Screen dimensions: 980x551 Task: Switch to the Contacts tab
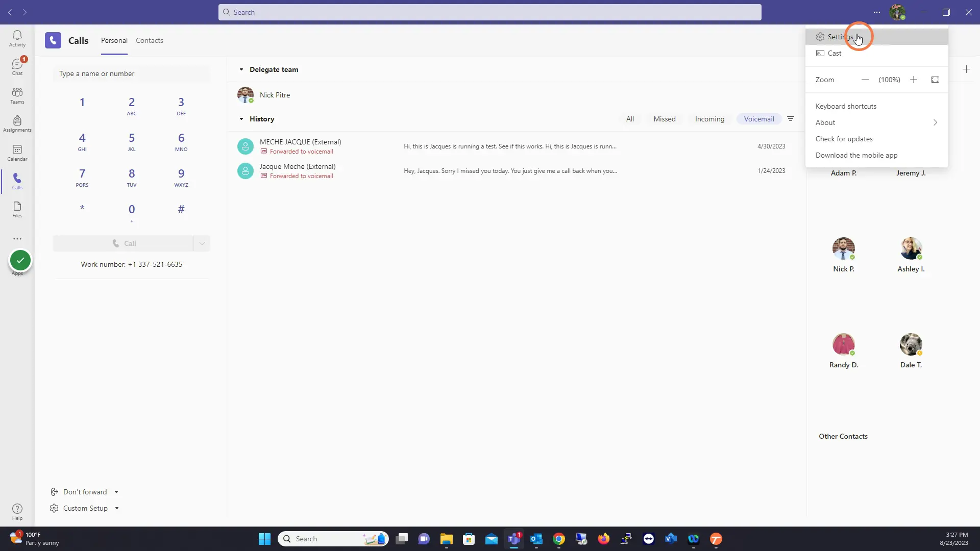click(150, 40)
